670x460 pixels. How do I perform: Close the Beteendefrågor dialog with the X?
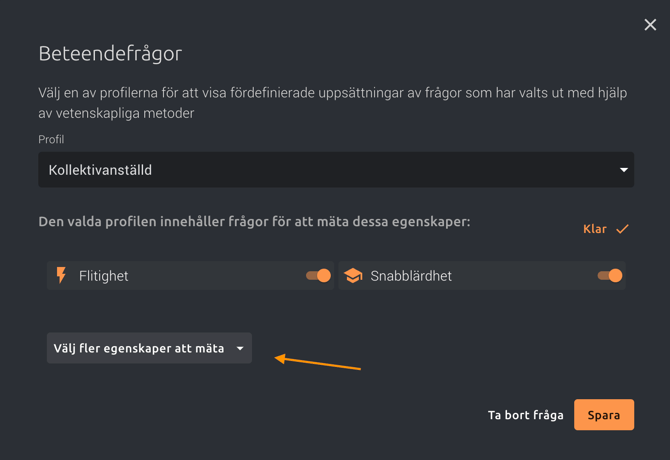tap(650, 25)
